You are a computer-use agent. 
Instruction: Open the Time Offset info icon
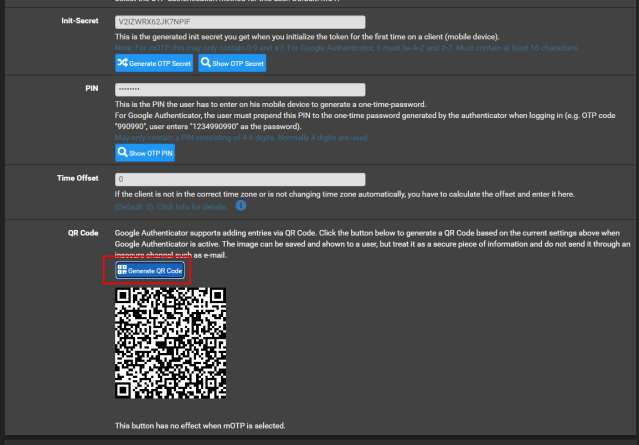click(x=241, y=205)
